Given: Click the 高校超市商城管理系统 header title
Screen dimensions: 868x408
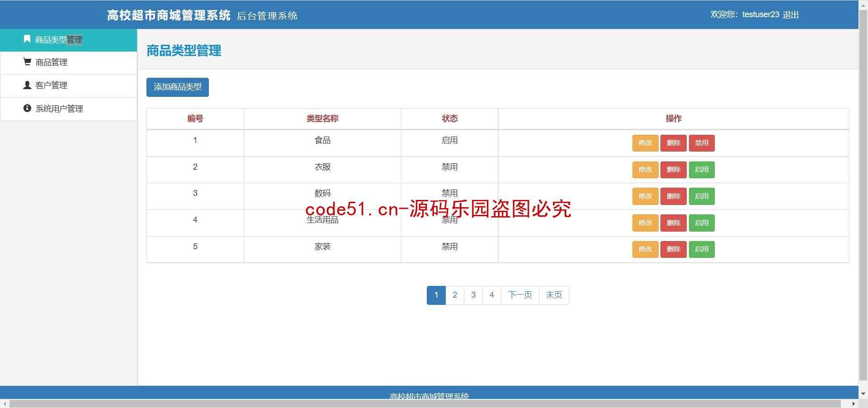Looking at the screenshot, I should click(x=169, y=15).
